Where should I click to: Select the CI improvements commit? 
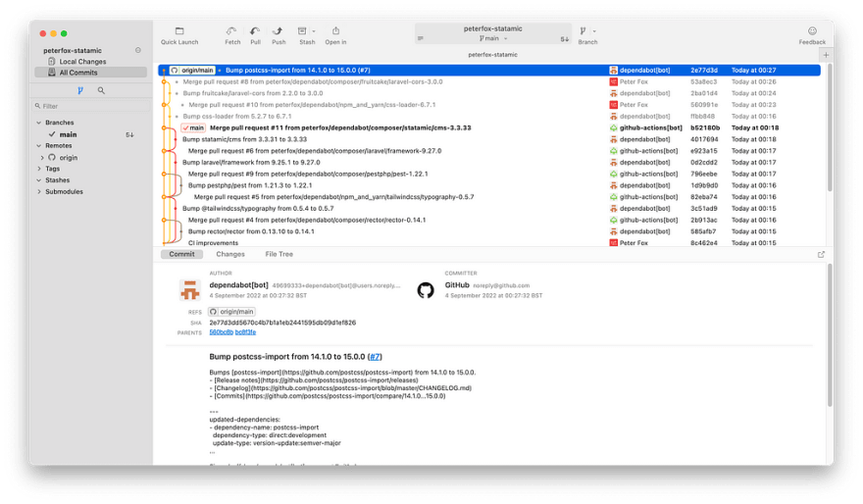tap(489, 242)
